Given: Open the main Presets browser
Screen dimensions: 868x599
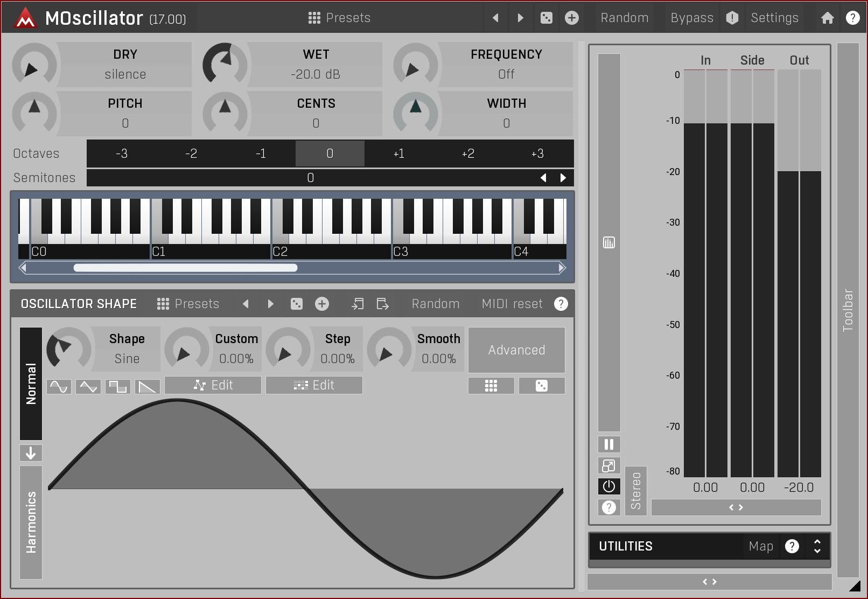Looking at the screenshot, I should click(x=339, y=18).
